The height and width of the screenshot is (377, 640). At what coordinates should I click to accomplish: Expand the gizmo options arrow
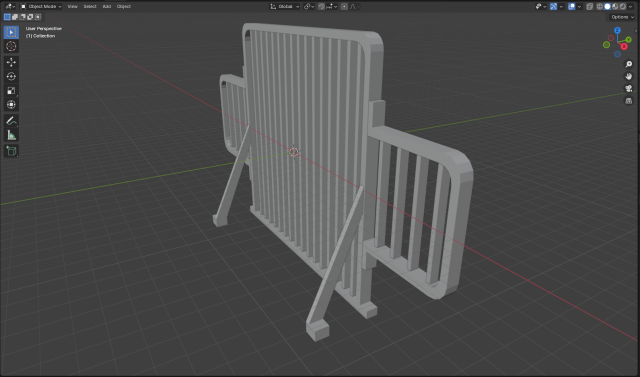(561, 7)
